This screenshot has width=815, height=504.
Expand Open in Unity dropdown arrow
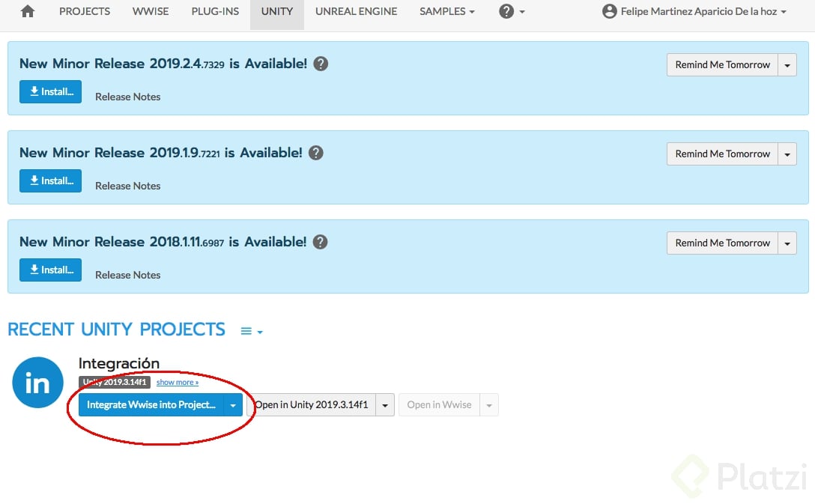click(385, 404)
